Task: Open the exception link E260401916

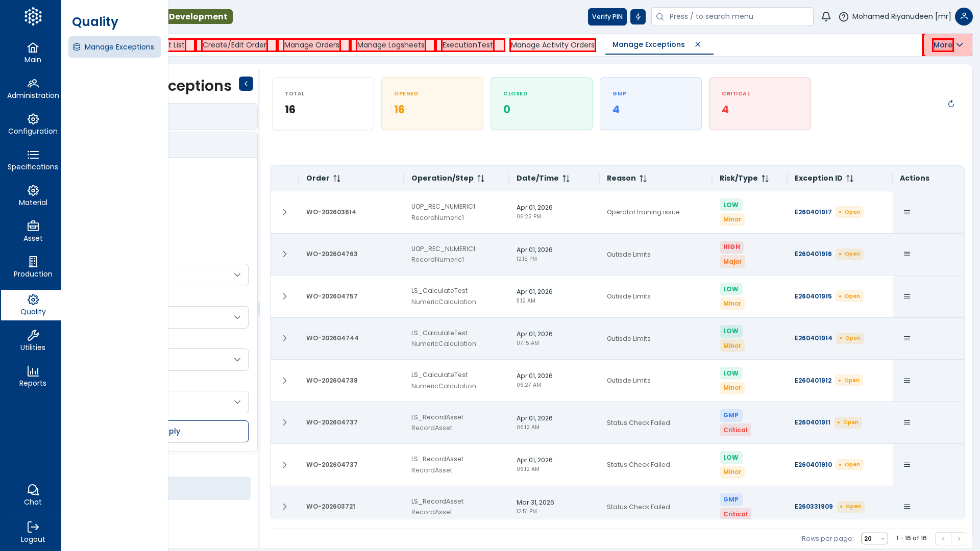Action: (813, 254)
